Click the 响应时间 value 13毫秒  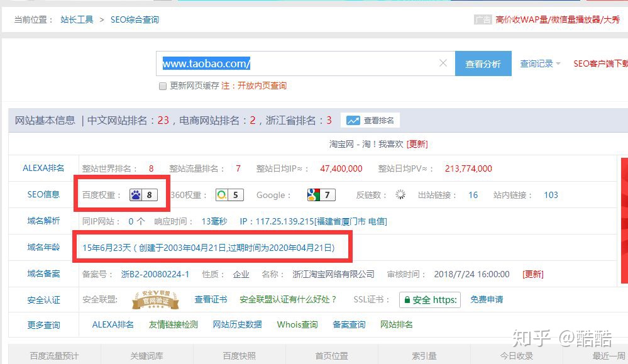click(x=214, y=221)
